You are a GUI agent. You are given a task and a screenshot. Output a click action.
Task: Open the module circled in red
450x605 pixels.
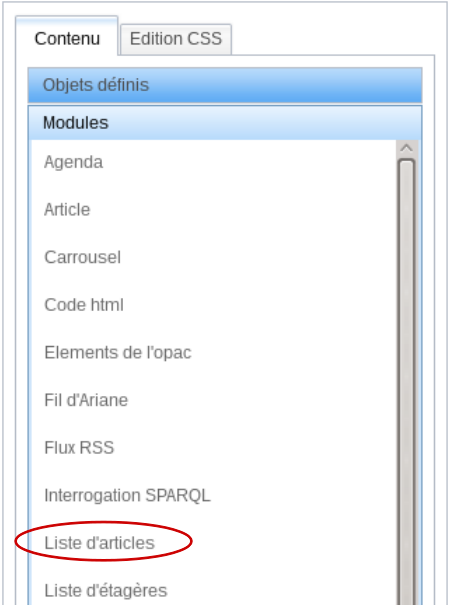100,543
